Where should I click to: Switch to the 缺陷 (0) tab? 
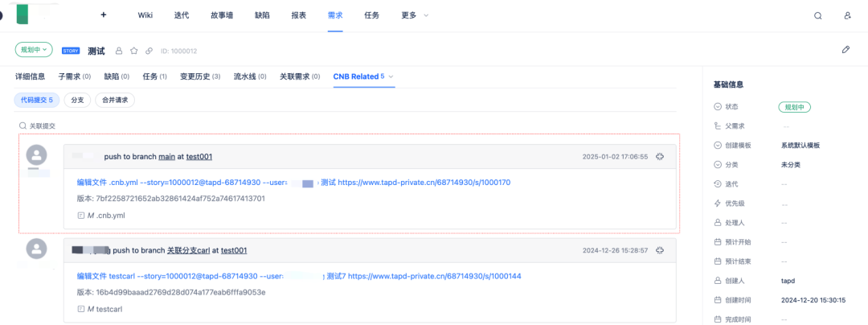[x=117, y=76]
